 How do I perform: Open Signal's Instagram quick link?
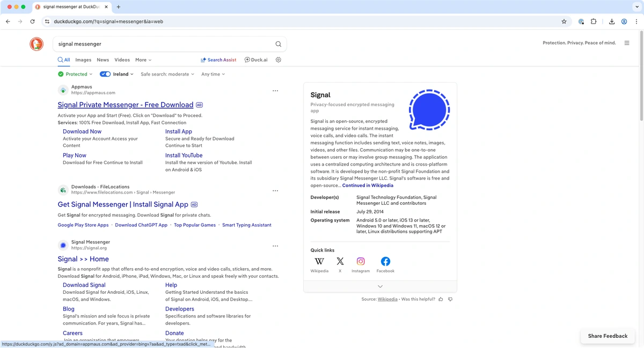tap(360, 264)
